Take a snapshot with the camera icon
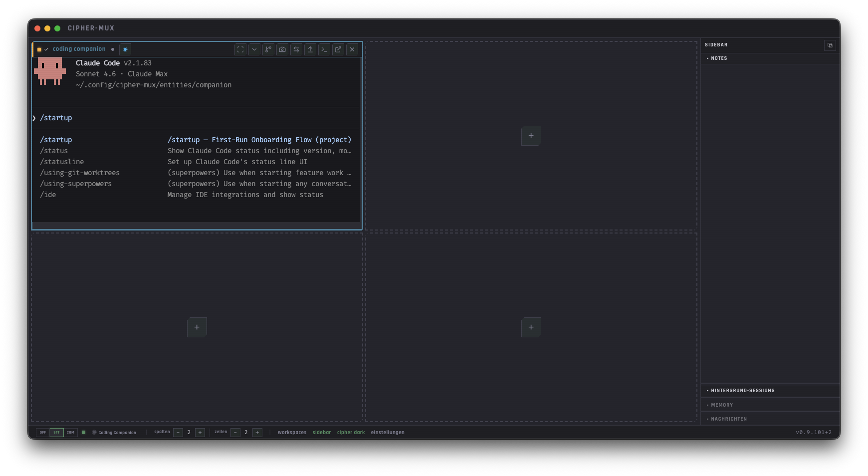This screenshot has height=476, width=868. 282,49
